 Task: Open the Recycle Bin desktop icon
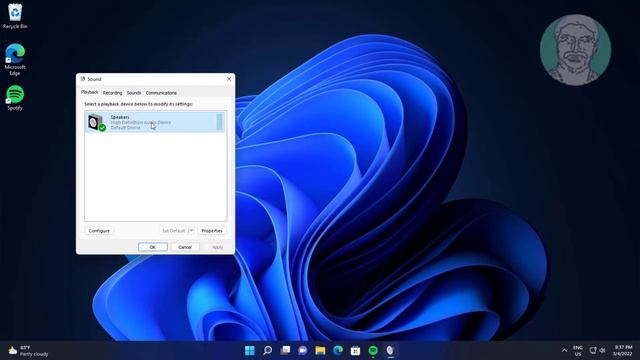pyautogui.click(x=15, y=16)
